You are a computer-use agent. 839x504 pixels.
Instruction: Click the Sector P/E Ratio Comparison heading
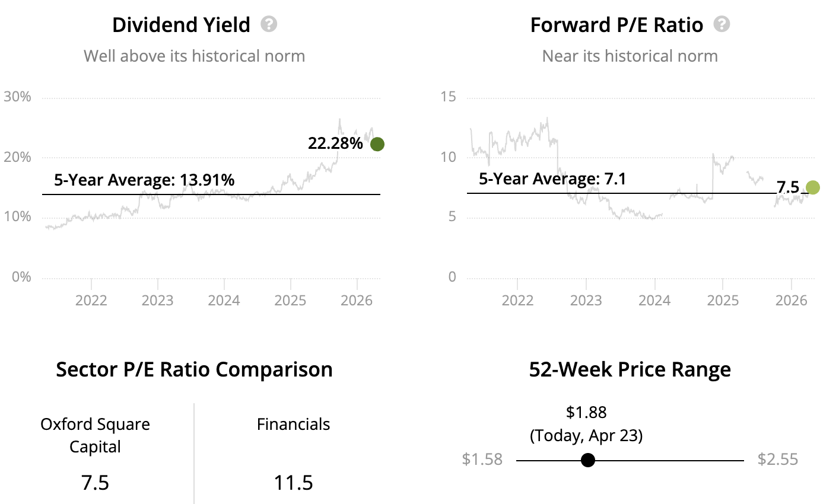194,369
